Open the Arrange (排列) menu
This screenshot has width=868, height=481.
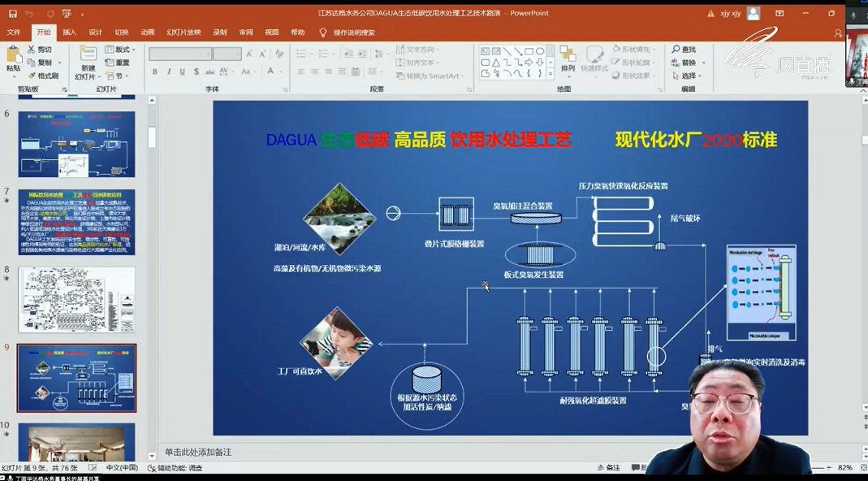point(568,60)
